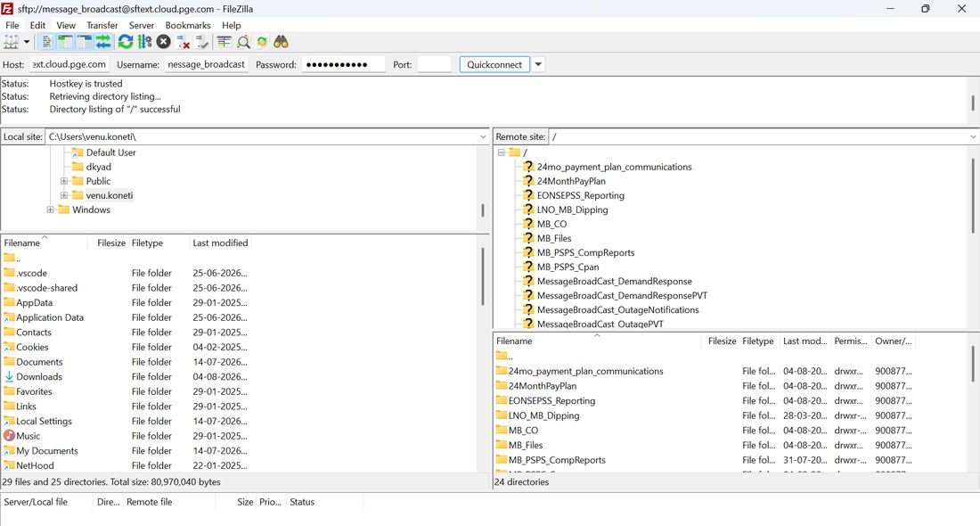
Task: Sort local files by Filesize column
Action: pyautogui.click(x=108, y=242)
